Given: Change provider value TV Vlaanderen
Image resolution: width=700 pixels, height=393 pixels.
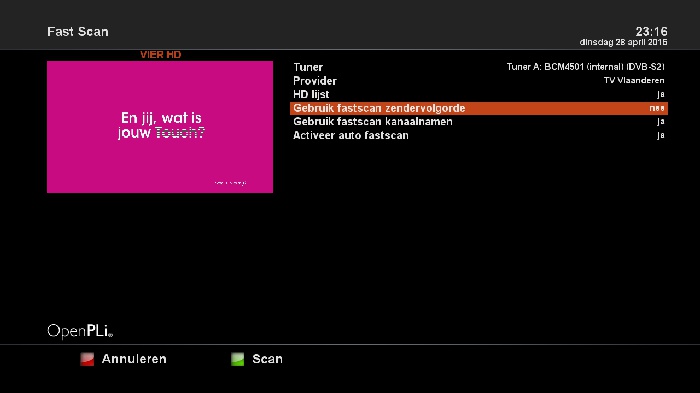Looking at the screenshot, I should (634, 80).
